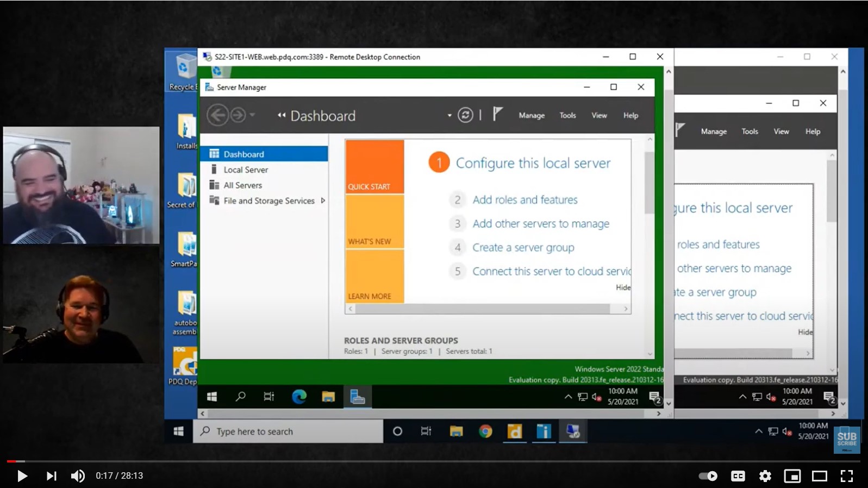Refresh the front Server Manager dashboard
The height and width of the screenshot is (488, 868).
click(465, 115)
